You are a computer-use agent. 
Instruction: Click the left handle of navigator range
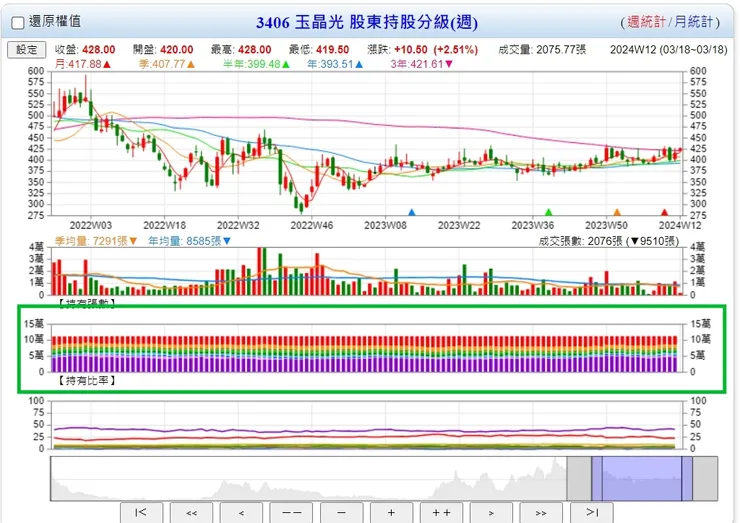[597, 478]
